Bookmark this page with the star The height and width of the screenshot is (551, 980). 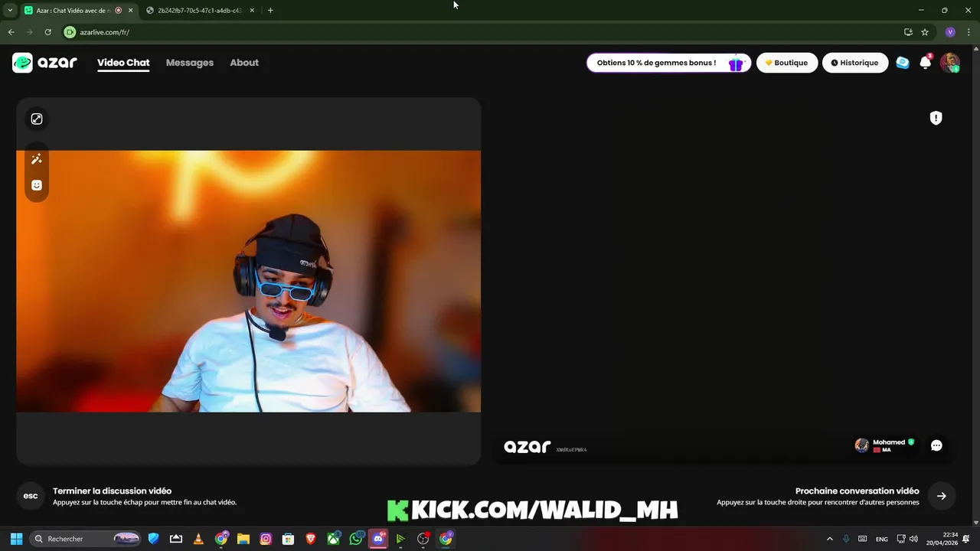pos(925,32)
